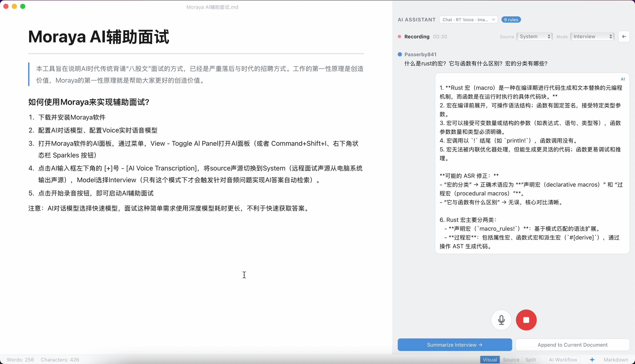Click Append to Current Document button
635x364 pixels.
pyautogui.click(x=572, y=345)
